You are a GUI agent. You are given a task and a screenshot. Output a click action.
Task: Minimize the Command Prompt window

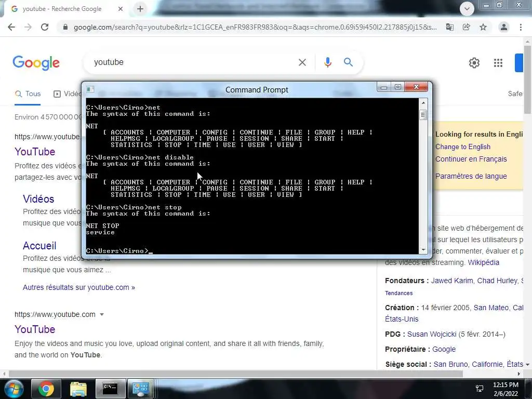pyautogui.click(x=384, y=87)
